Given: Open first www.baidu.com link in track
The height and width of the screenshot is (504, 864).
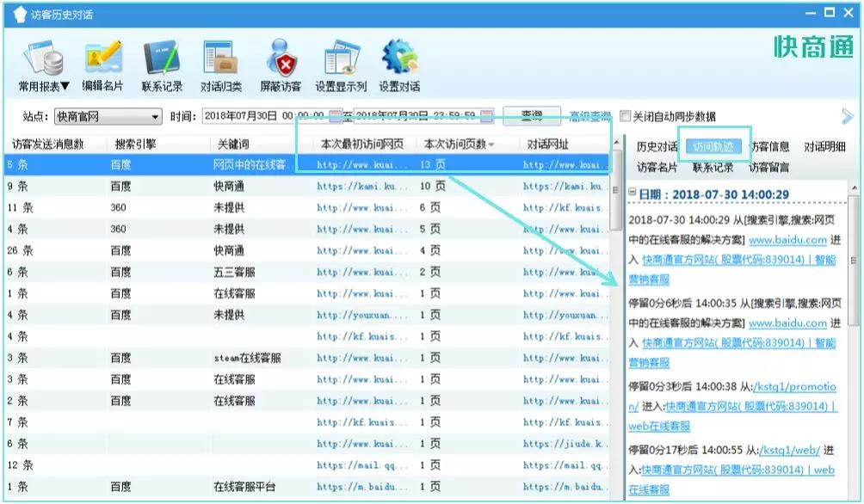Looking at the screenshot, I should click(787, 240).
